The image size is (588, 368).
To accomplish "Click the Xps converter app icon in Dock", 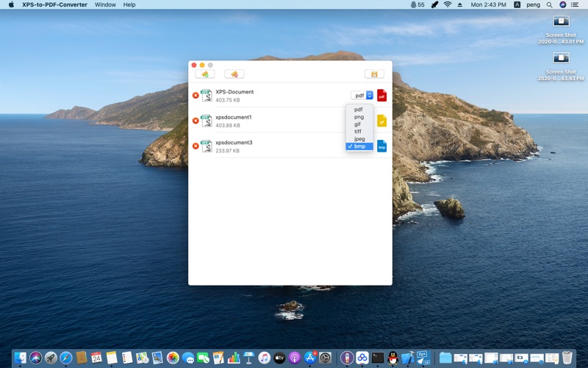I will click(x=423, y=358).
